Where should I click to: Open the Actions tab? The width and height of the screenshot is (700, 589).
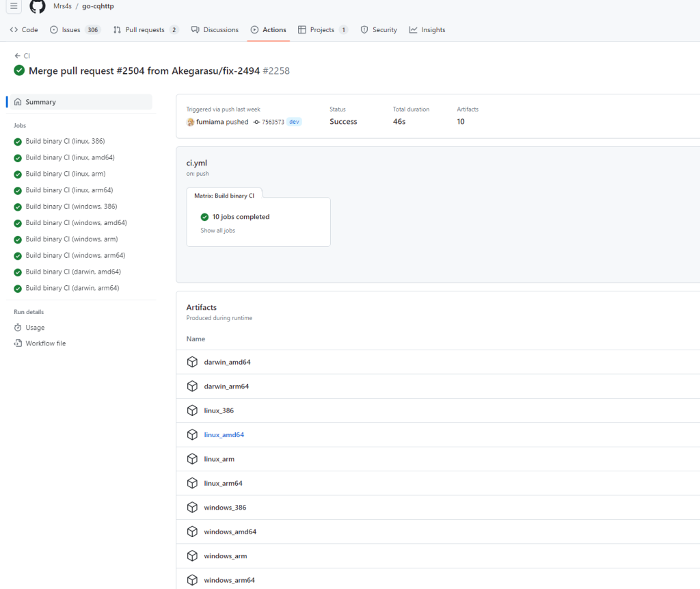coord(268,30)
